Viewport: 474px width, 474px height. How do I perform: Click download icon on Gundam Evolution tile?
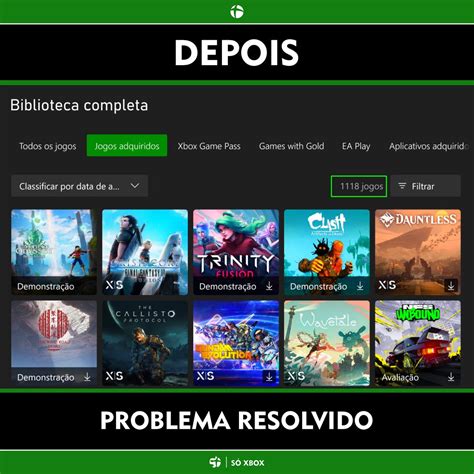tap(269, 377)
